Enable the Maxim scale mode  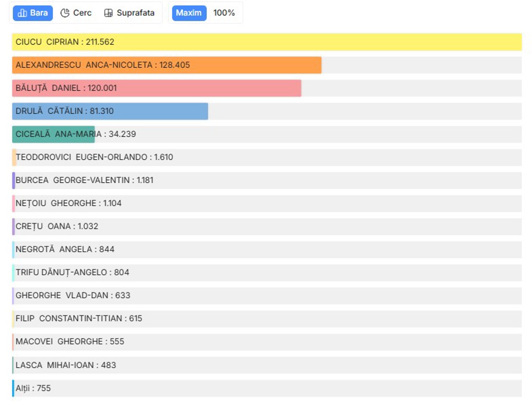point(189,13)
